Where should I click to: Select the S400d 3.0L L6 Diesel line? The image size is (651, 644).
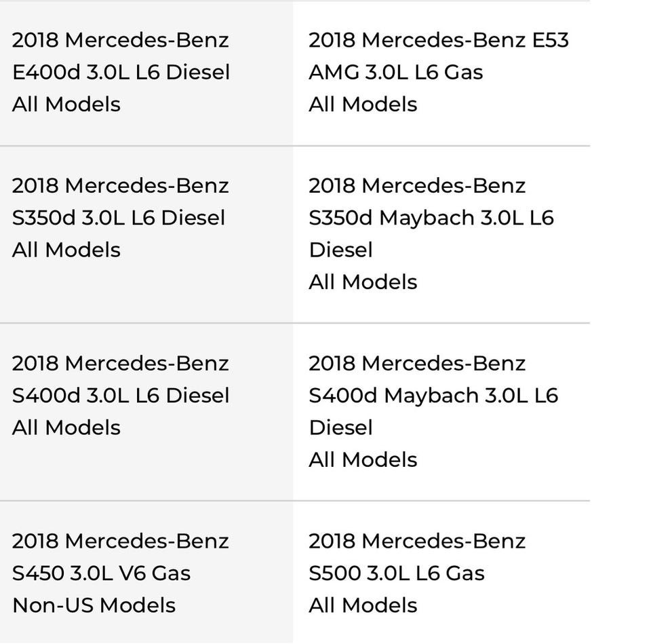[121, 396]
